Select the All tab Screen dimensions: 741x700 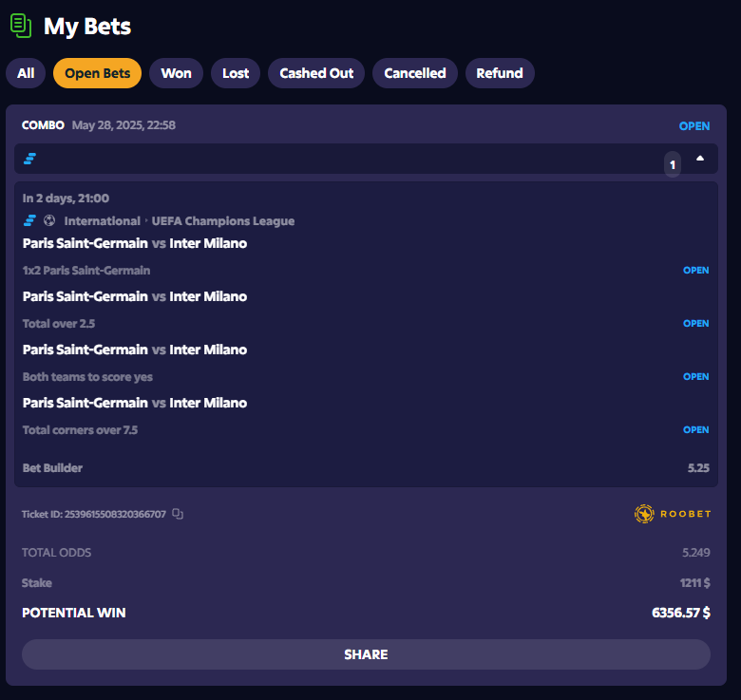click(x=26, y=73)
